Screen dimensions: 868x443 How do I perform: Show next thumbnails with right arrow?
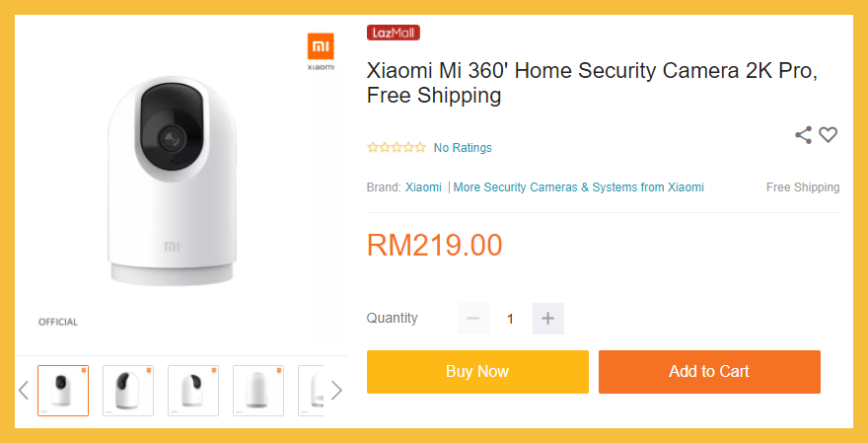(x=336, y=390)
